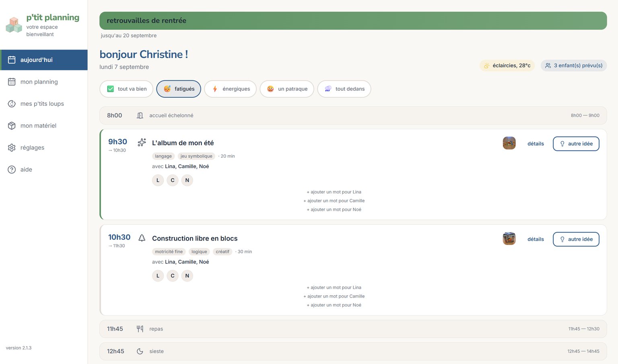Screen dimensions: 618x364
Task: Click autre idée for Construction libre en blocs
Action: pos(576,239)
